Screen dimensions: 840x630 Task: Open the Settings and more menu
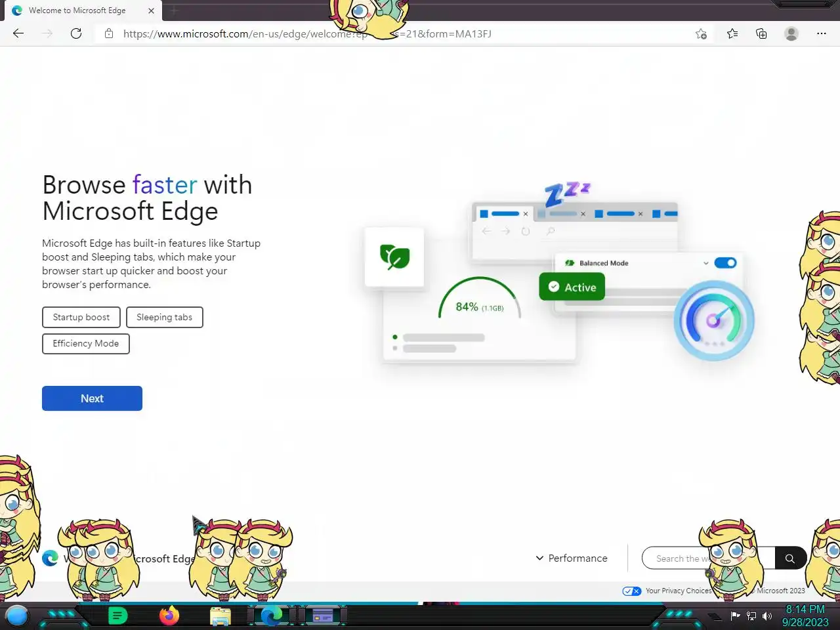click(x=822, y=33)
